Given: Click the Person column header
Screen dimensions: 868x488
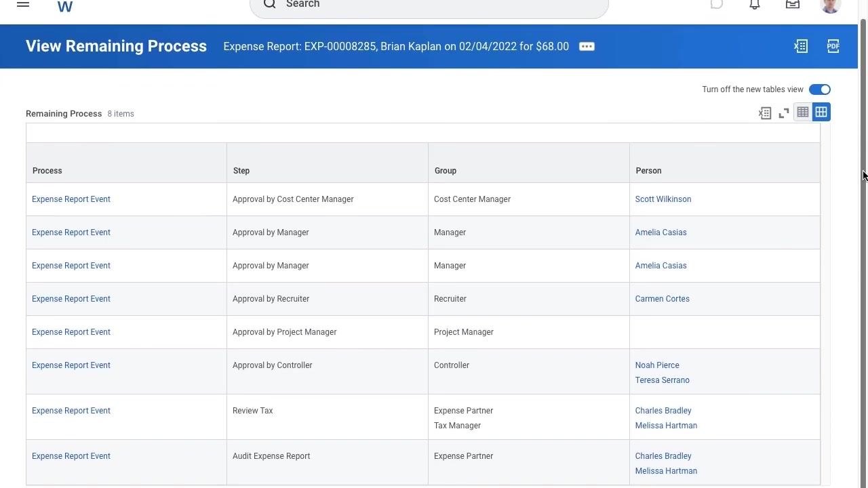Looking at the screenshot, I should click(x=725, y=163).
